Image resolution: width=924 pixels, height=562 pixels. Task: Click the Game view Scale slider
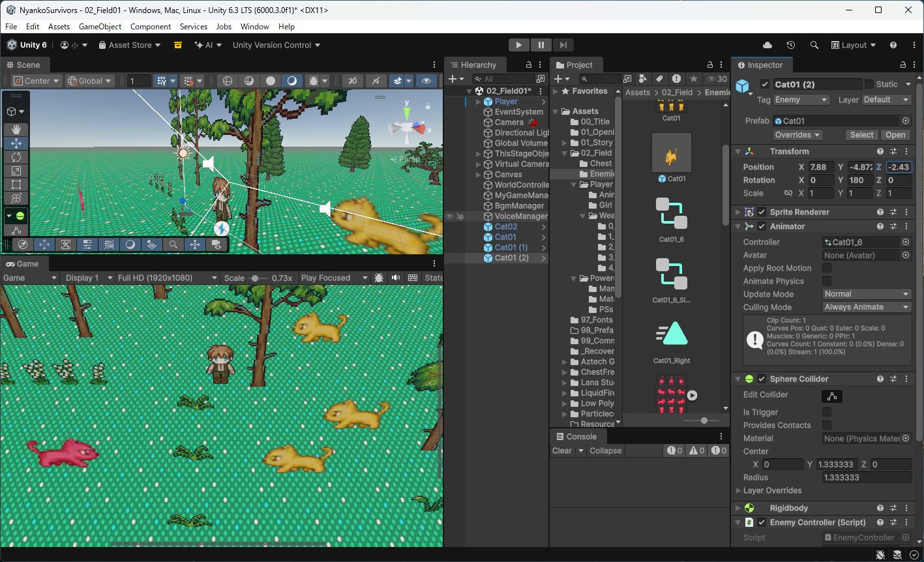pos(256,278)
